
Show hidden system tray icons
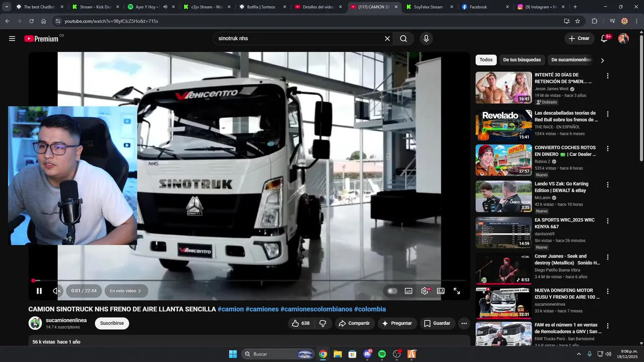(x=579, y=354)
